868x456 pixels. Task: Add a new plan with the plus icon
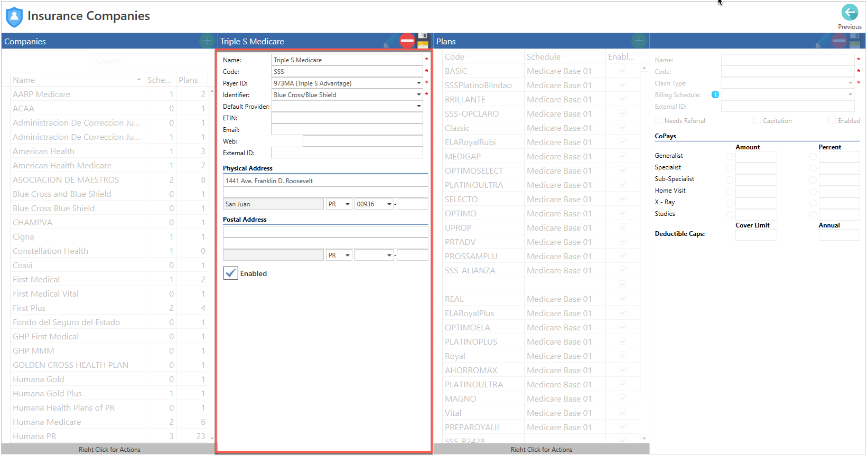coord(639,41)
